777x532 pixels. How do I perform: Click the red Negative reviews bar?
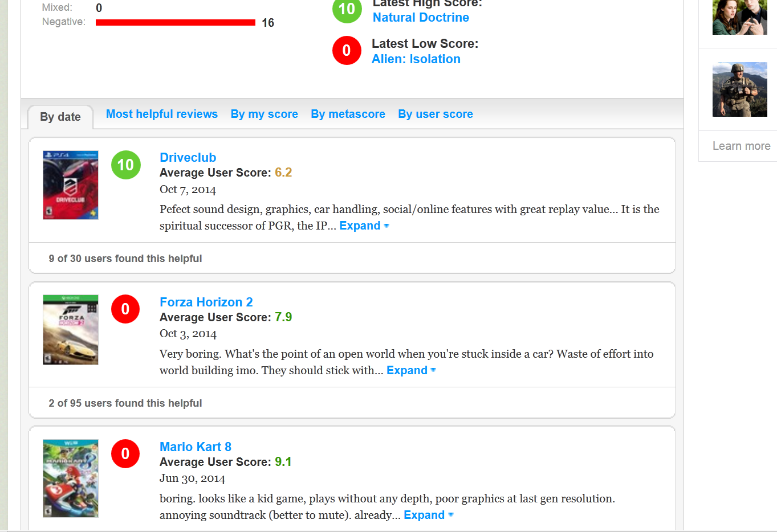175,23
